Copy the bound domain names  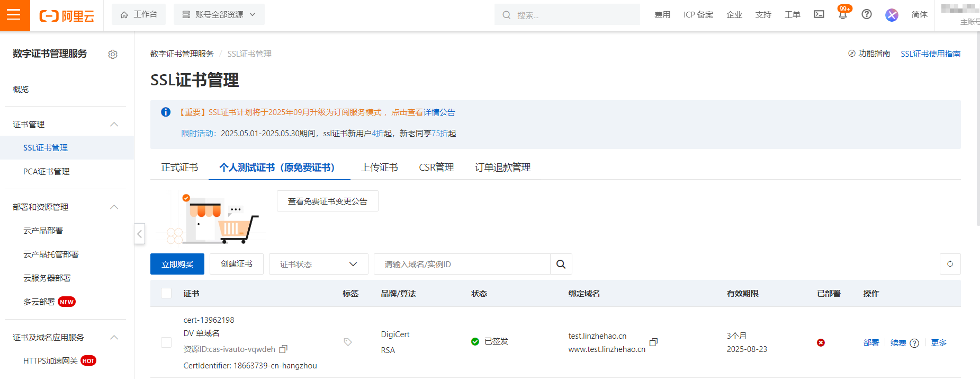tap(653, 342)
